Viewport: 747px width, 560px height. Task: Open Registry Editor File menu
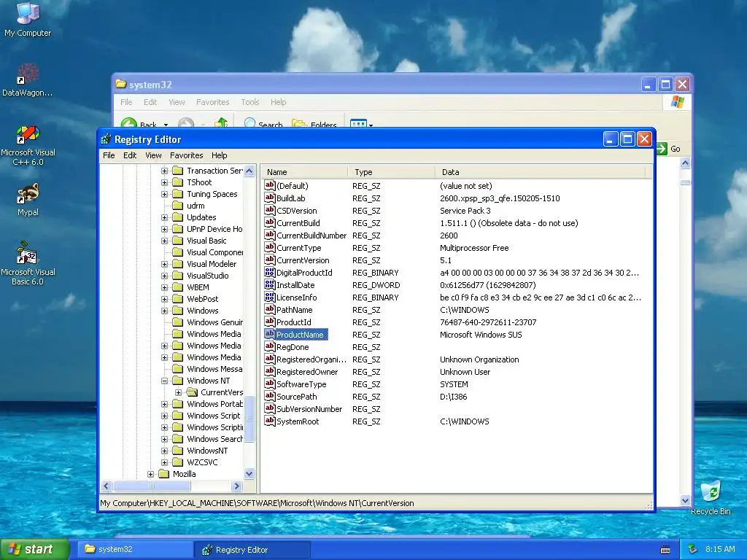(109, 155)
